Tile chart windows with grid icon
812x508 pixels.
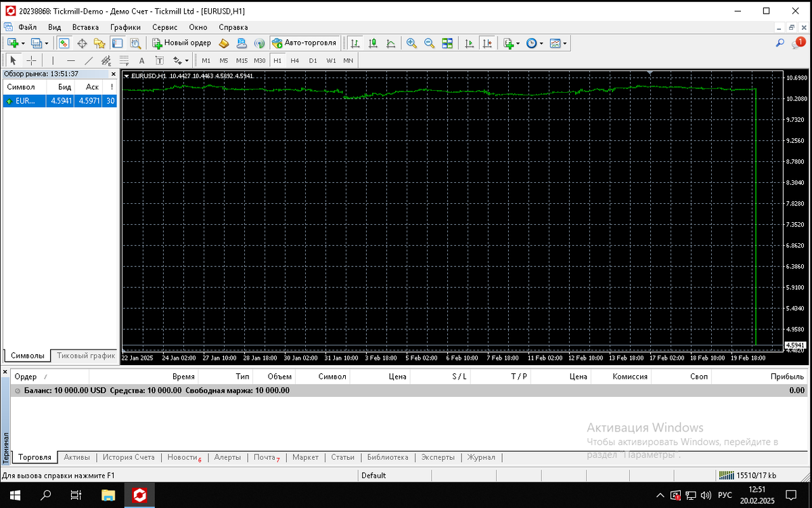pyautogui.click(x=447, y=43)
